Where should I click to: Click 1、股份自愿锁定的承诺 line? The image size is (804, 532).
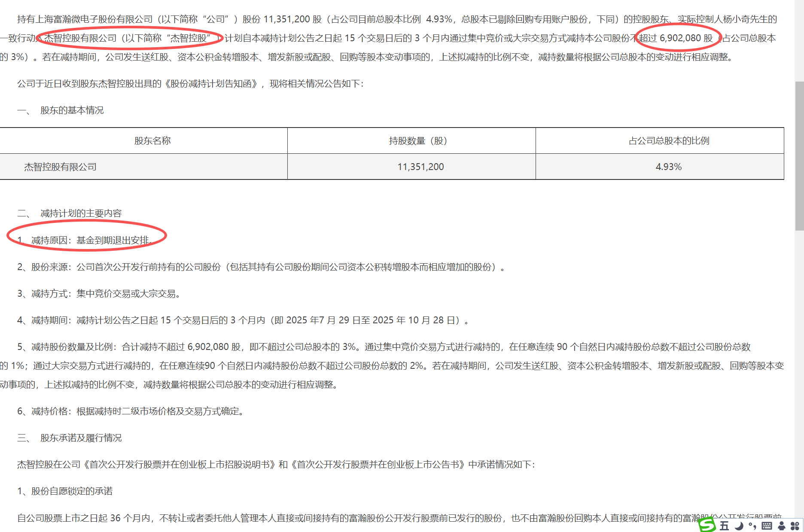pyautogui.click(x=65, y=491)
